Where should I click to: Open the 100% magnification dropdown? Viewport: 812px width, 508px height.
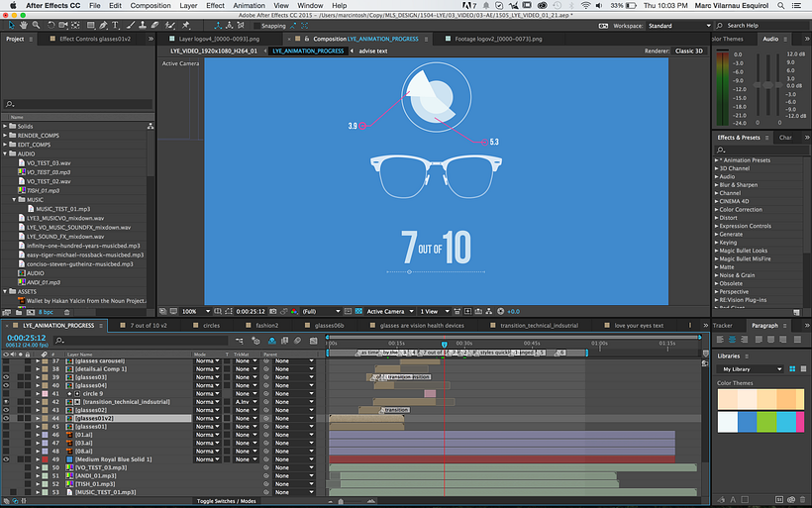point(196,312)
